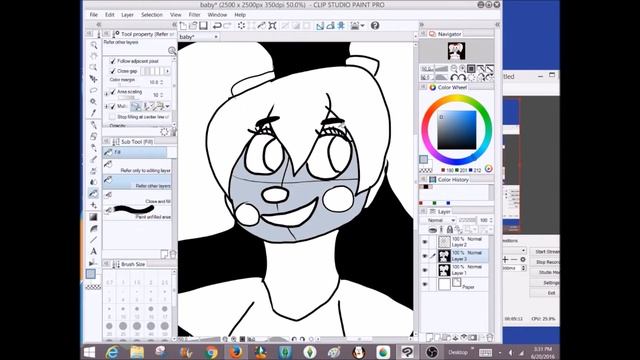Click the Lock layer icon

(x=449, y=230)
